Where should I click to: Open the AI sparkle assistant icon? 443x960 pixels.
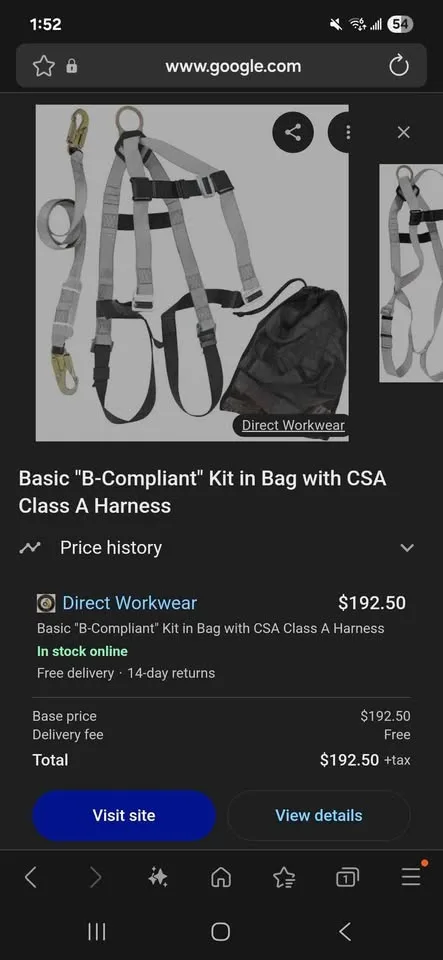157,878
